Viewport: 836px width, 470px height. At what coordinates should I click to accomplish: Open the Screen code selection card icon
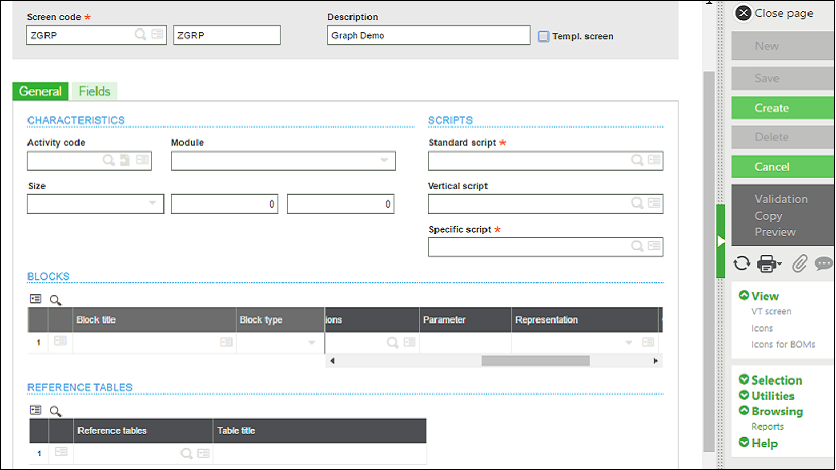[x=157, y=35]
